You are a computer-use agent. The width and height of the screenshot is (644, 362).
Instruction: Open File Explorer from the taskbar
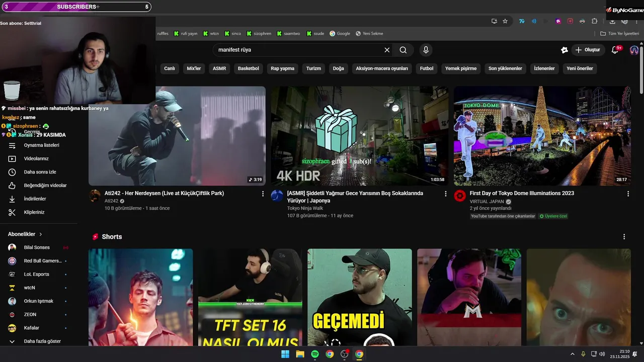[300, 354]
